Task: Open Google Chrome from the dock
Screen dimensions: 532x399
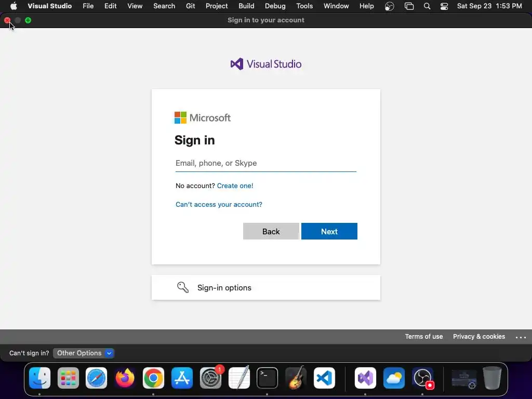Action: [x=153, y=378]
